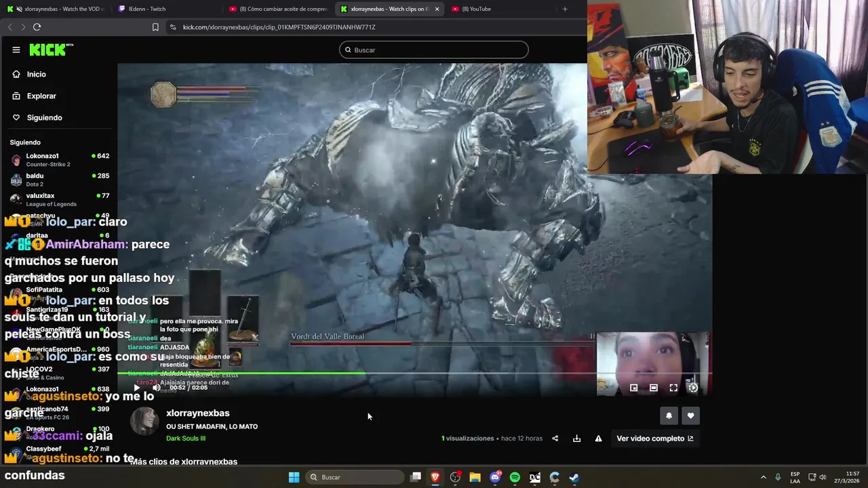Viewport: 868px width, 488px height.
Task: Click the browser forward arrow
Action: [23, 27]
